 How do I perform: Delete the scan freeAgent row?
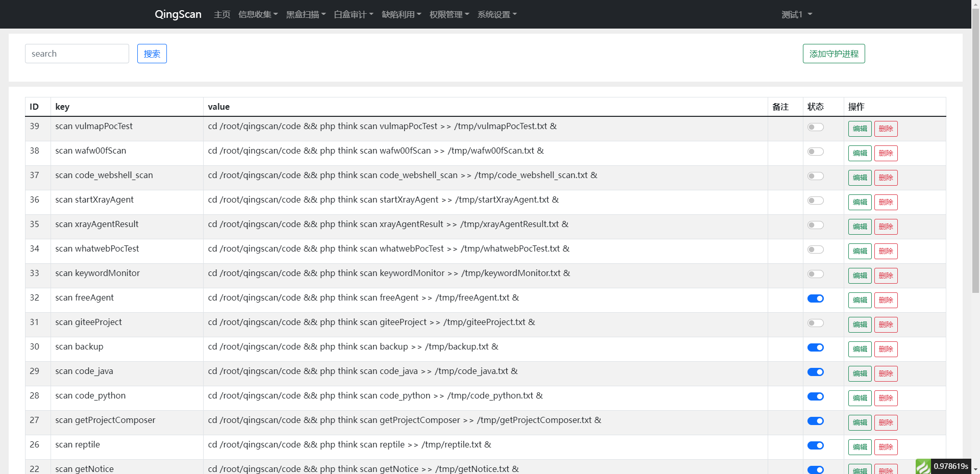(886, 300)
